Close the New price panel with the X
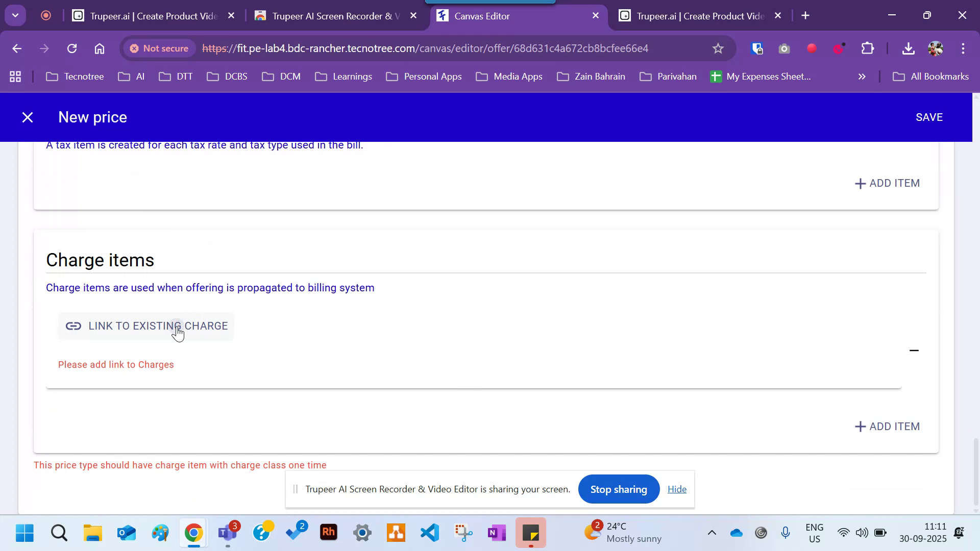The image size is (980, 551). pos(27,117)
